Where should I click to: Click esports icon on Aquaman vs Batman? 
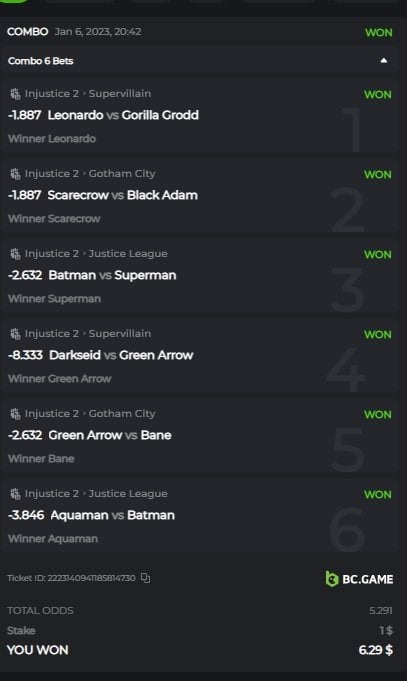coord(15,493)
